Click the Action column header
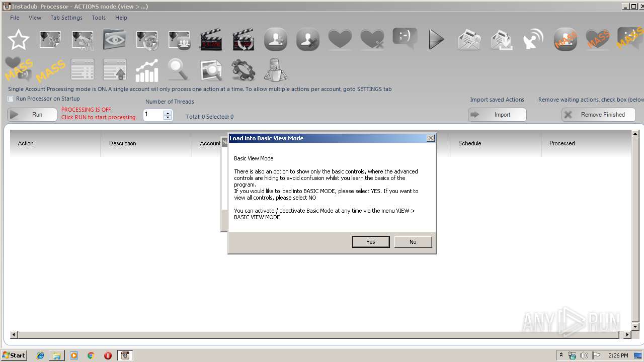 click(55, 143)
